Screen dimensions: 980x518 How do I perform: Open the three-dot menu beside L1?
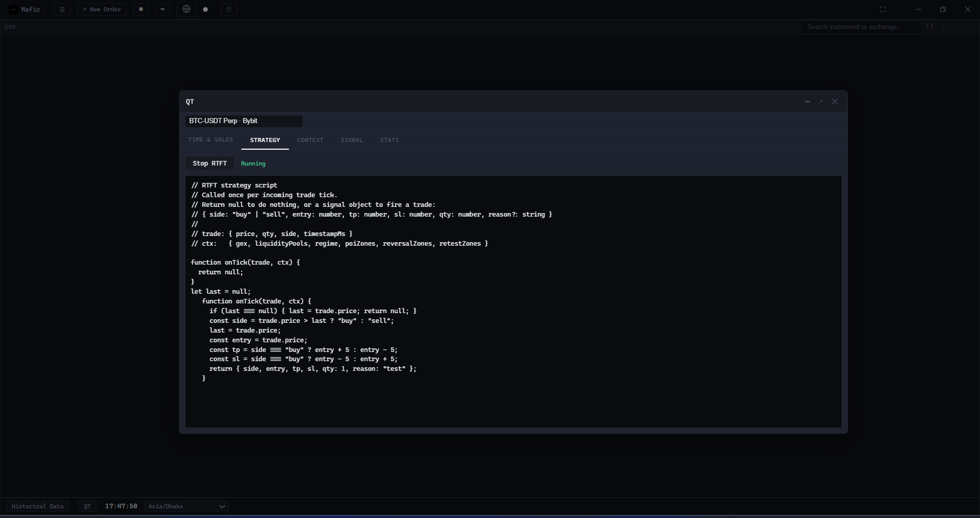[944, 27]
